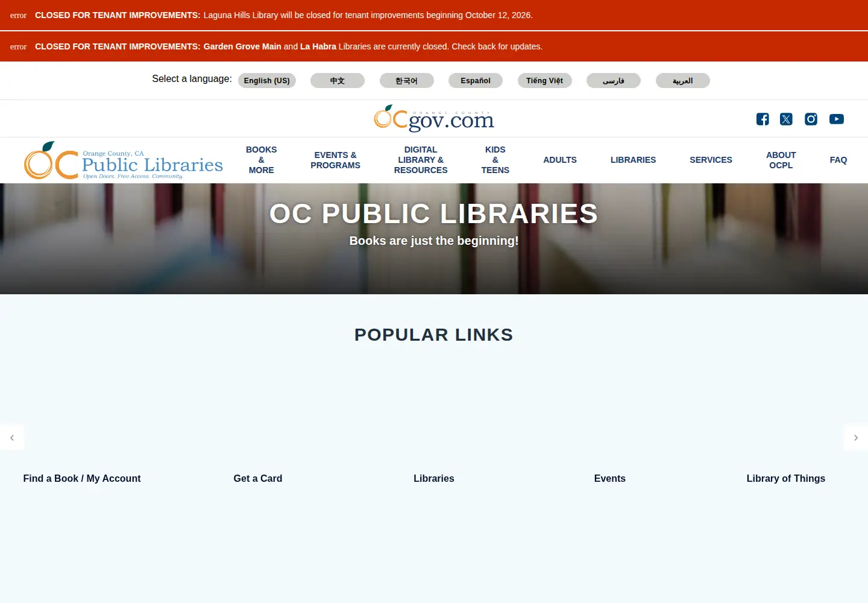Screen dimensions: 868x603
Task: Click the 'Books are just the beginning!' tagline
Action: (x=434, y=241)
